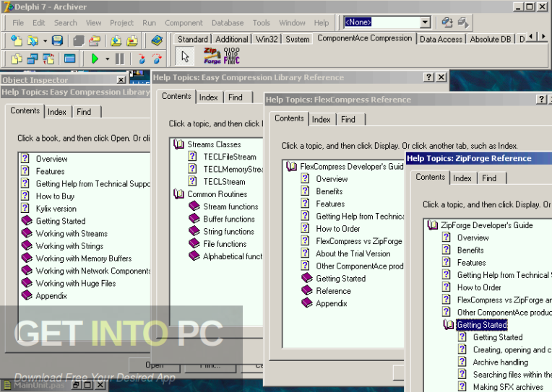Switch to the Data Access palette tab

[x=441, y=39]
